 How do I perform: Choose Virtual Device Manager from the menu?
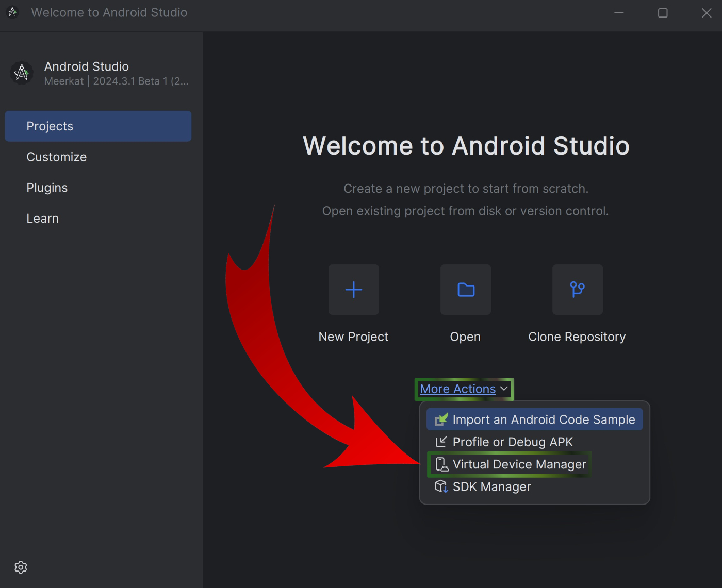click(x=519, y=465)
